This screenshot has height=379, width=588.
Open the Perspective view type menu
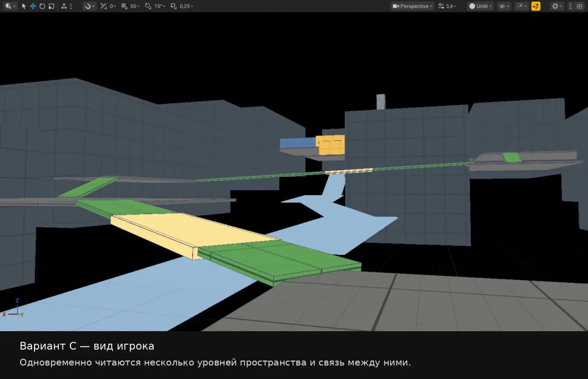click(x=413, y=6)
